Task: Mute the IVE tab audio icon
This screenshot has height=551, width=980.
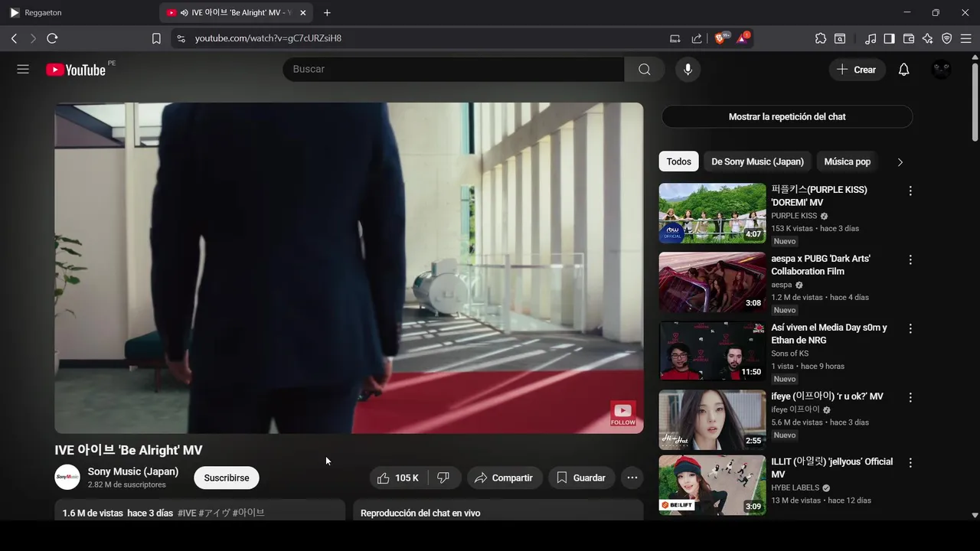Action: click(x=185, y=13)
